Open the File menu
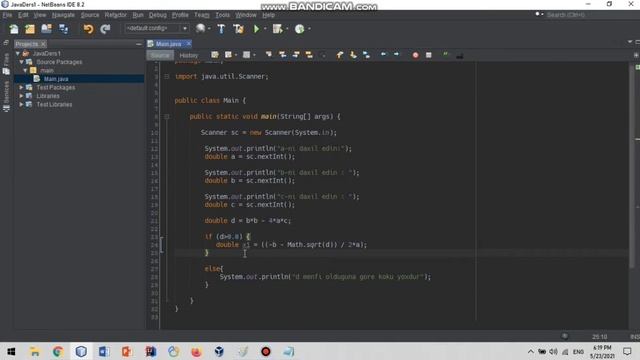Viewport: 640px width, 360px height. pos(7,15)
